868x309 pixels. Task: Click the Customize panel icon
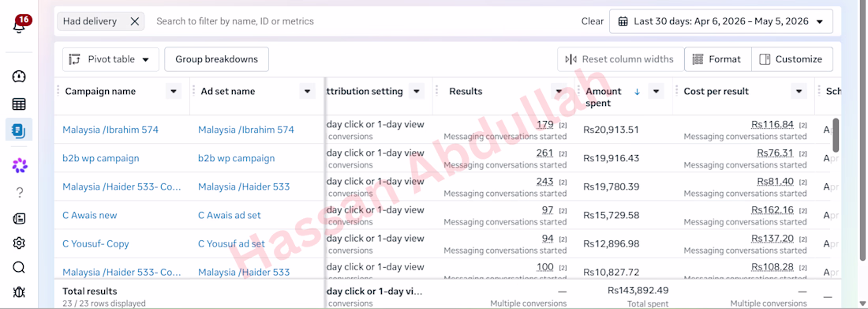pyautogui.click(x=765, y=59)
